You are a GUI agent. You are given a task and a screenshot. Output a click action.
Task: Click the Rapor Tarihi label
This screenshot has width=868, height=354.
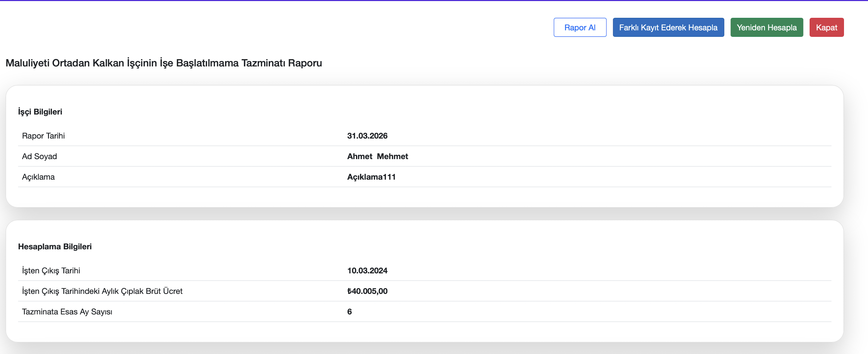pyautogui.click(x=43, y=136)
